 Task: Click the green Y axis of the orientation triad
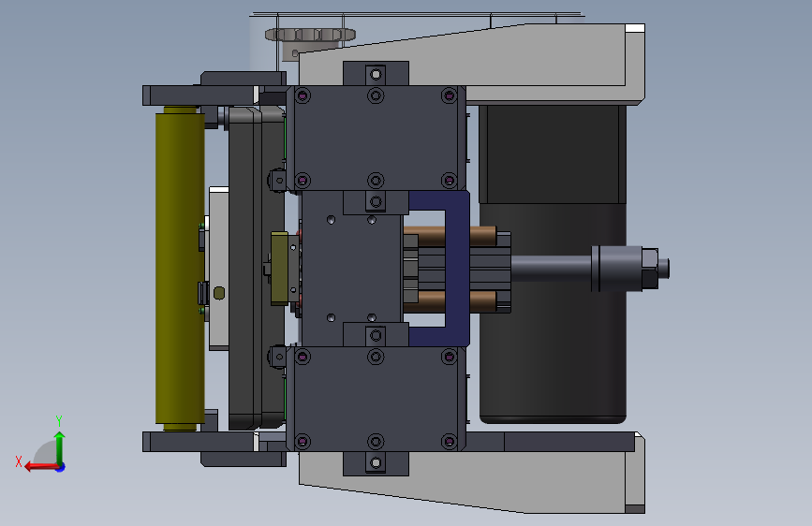pyautogui.click(x=60, y=447)
